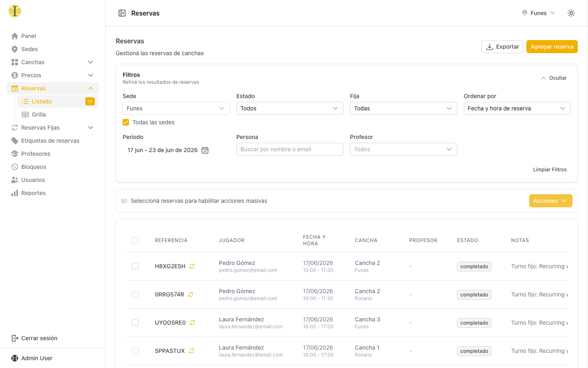
Task: Click the Listado count badge 17
Action: tap(90, 101)
